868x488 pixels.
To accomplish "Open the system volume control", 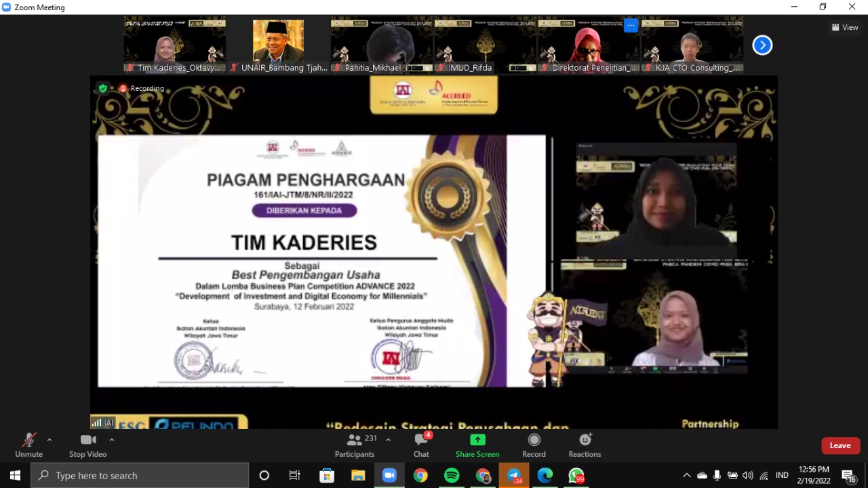I will click(748, 476).
